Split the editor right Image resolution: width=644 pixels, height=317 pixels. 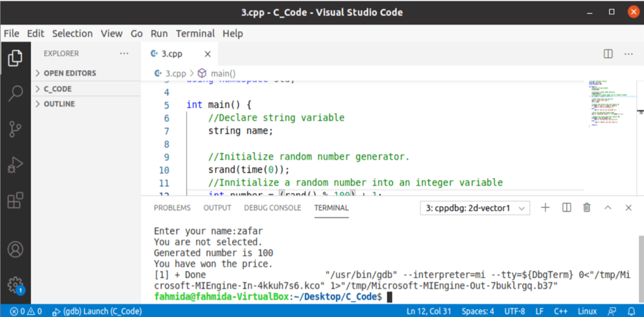click(x=608, y=54)
